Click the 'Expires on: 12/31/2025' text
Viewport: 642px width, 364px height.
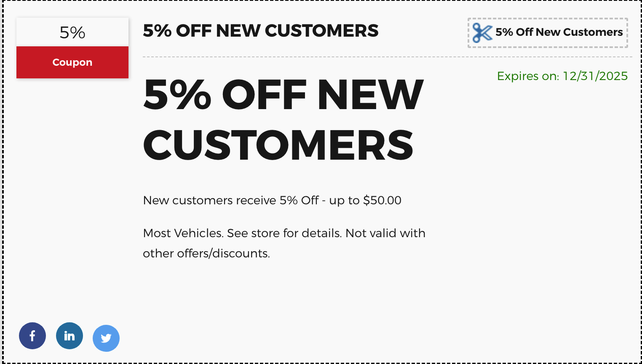pos(562,76)
